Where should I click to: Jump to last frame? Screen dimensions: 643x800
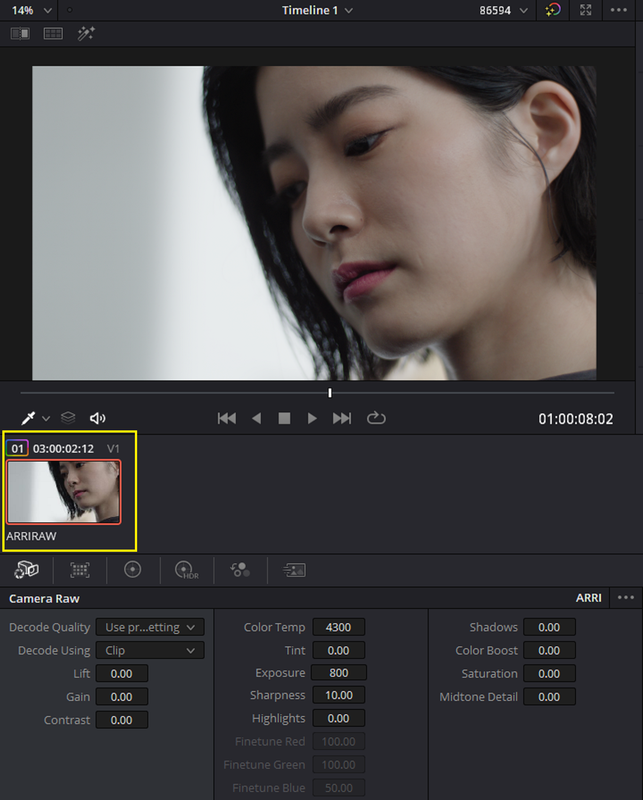pos(342,418)
